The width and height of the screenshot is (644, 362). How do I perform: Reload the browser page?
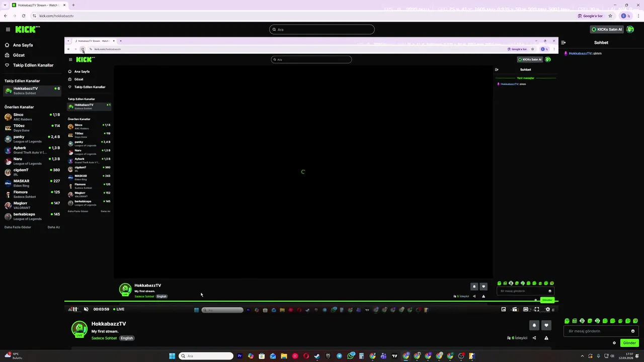(23, 16)
